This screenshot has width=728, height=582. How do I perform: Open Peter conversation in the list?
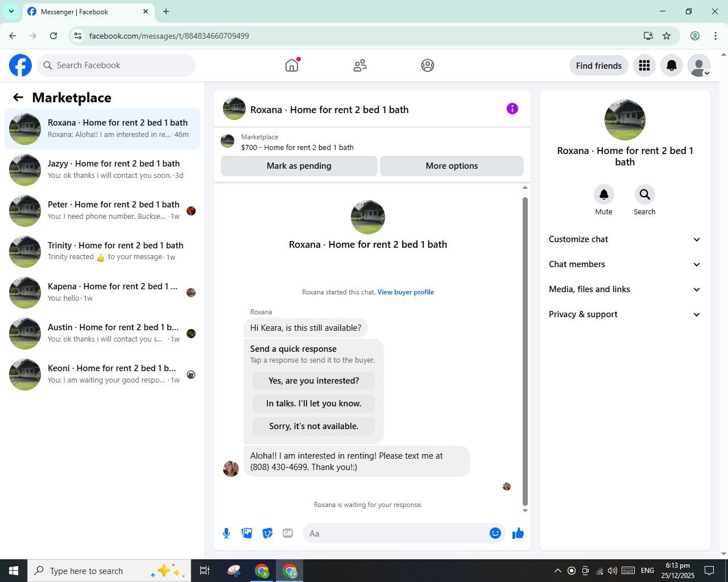[102, 211]
